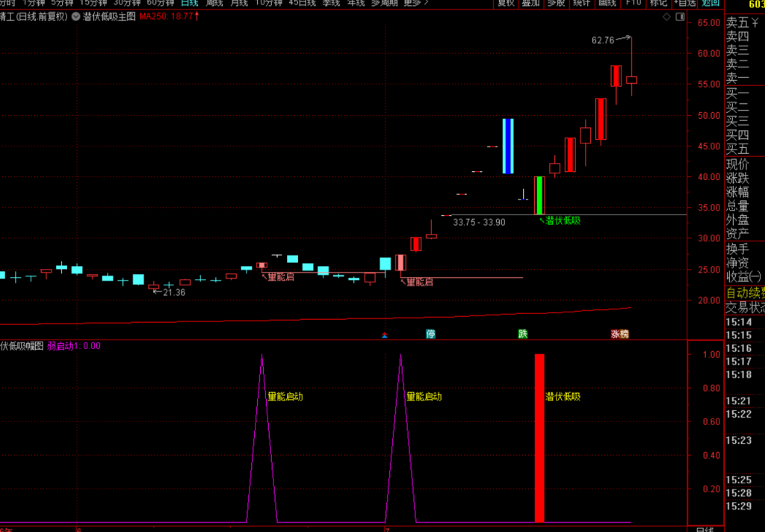Switch to 60分钟 period
765x532 pixels.
(161, 3)
